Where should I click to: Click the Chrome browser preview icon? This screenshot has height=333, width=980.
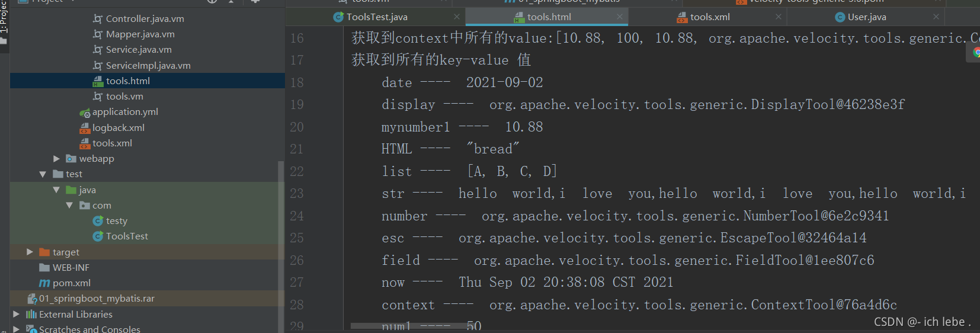(x=976, y=53)
